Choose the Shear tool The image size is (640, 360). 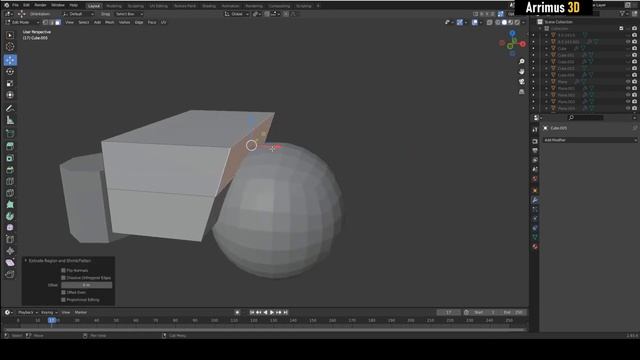coord(10,262)
